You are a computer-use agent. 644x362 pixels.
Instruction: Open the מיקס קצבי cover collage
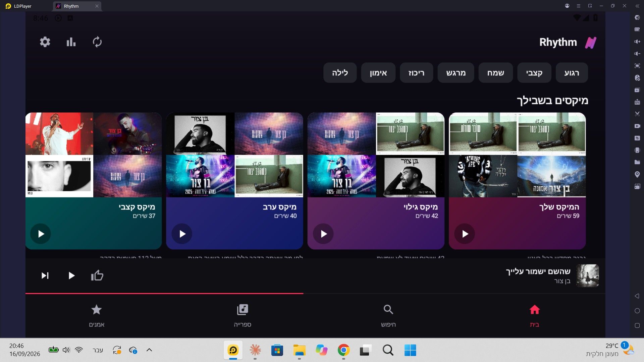(x=94, y=155)
